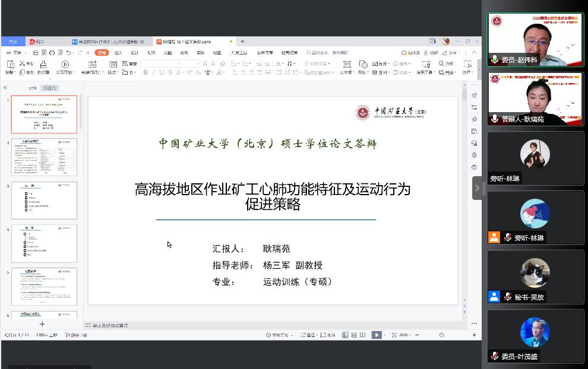588x369 pixels.
Task: Switch to slide sorter view icon
Action: point(354,335)
